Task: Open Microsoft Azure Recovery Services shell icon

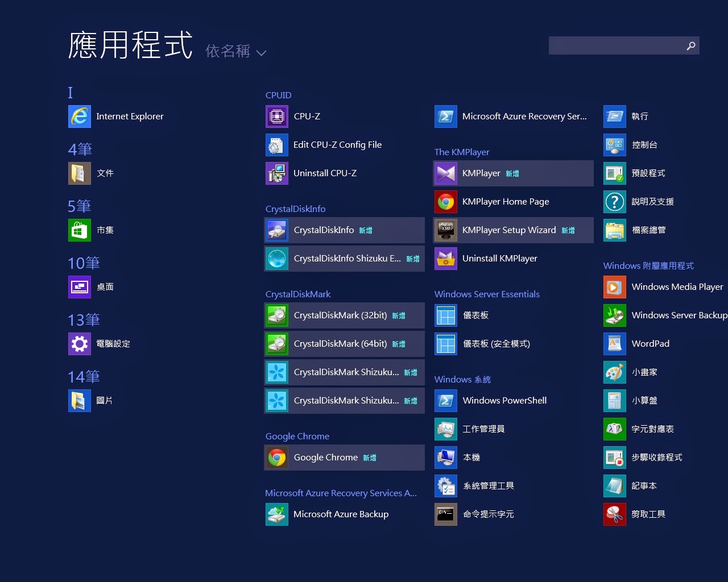Action: click(446, 117)
